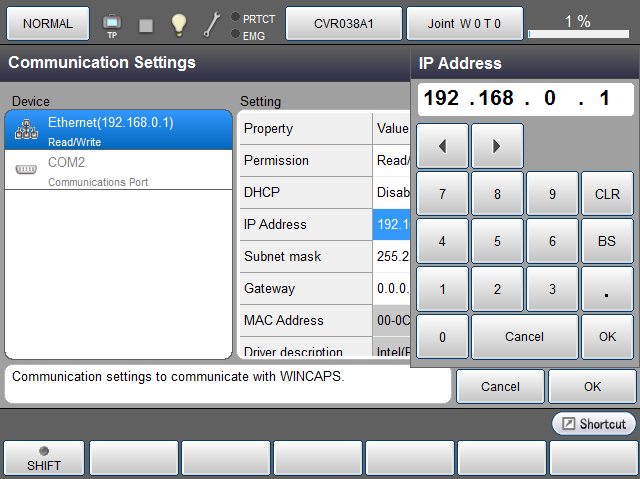Click the IP address entry field
Viewport: 640px width, 479px height.
525,98
